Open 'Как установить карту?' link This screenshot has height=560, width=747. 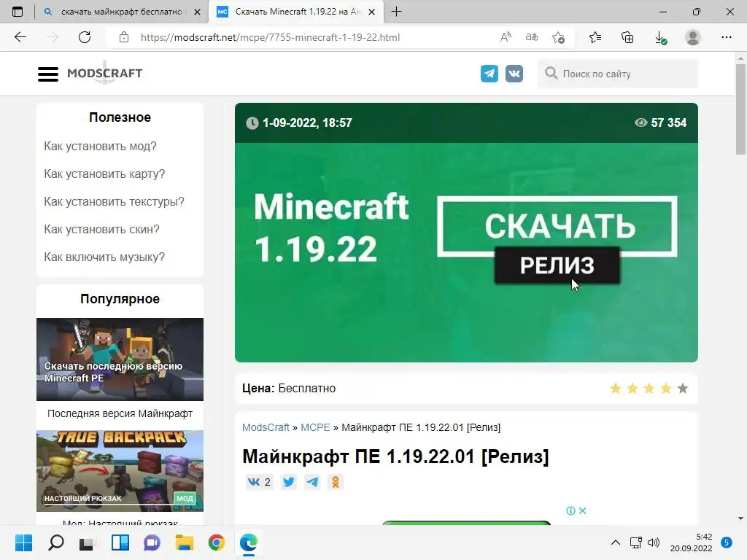(x=104, y=174)
